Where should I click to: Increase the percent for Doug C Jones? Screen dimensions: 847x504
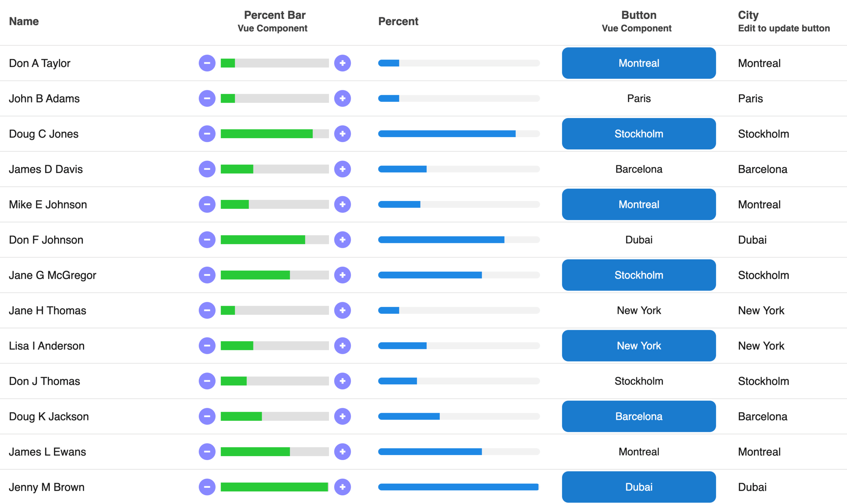pyautogui.click(x=342, y=134)
